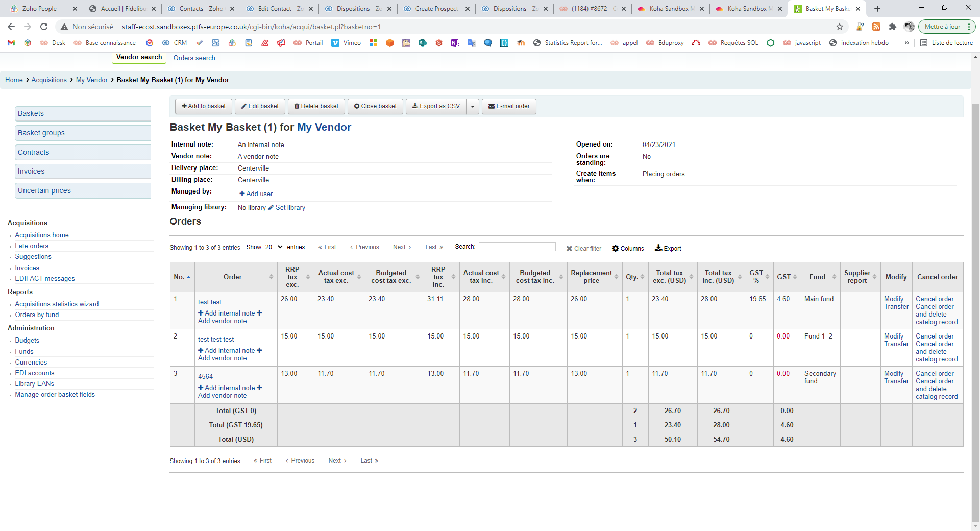Click the Clear filter X icon
980x531 pixels.
pyautogui.click(x=569, y=249)
